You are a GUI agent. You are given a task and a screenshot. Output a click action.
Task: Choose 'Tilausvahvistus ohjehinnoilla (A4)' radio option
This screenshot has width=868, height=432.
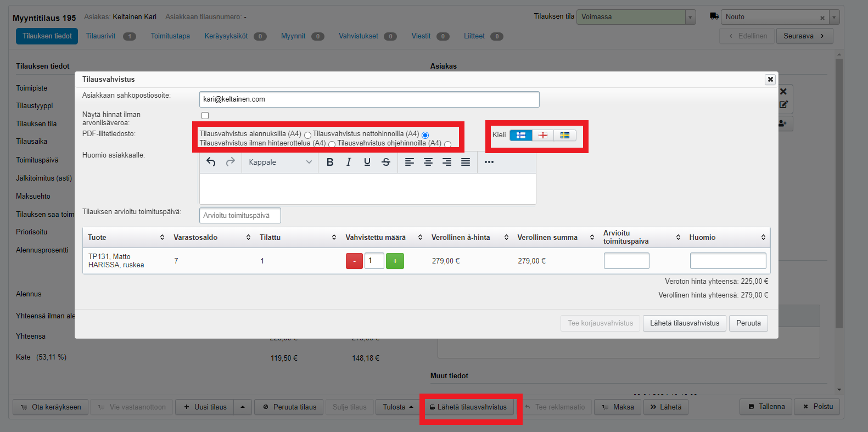[448, 144]
